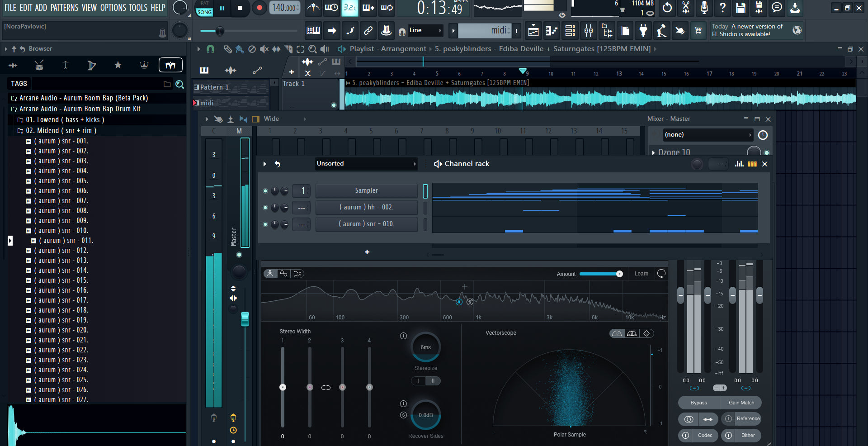868x446 pixels.
Task: Click the Gain Match button
Action: point(741,403)
